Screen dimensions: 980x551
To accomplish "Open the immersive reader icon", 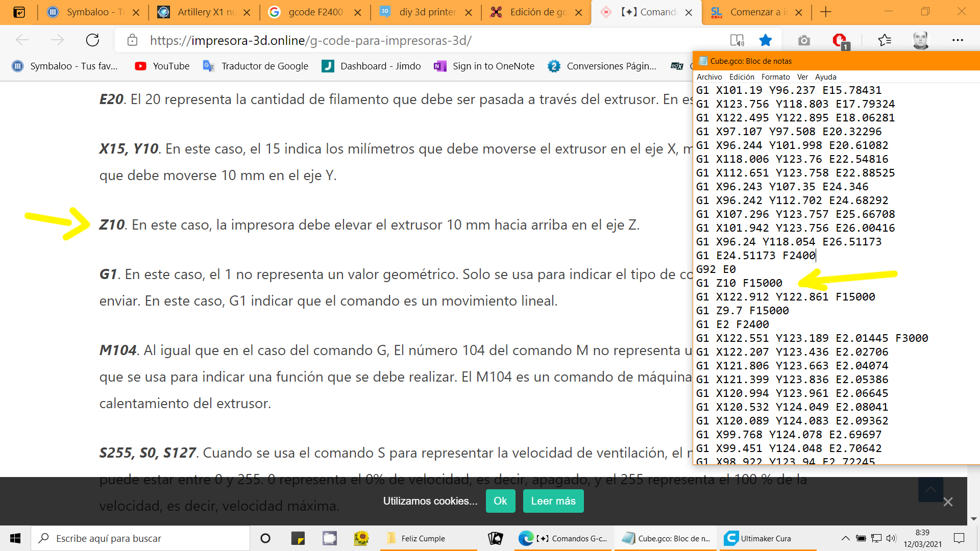I will (737, 40).
